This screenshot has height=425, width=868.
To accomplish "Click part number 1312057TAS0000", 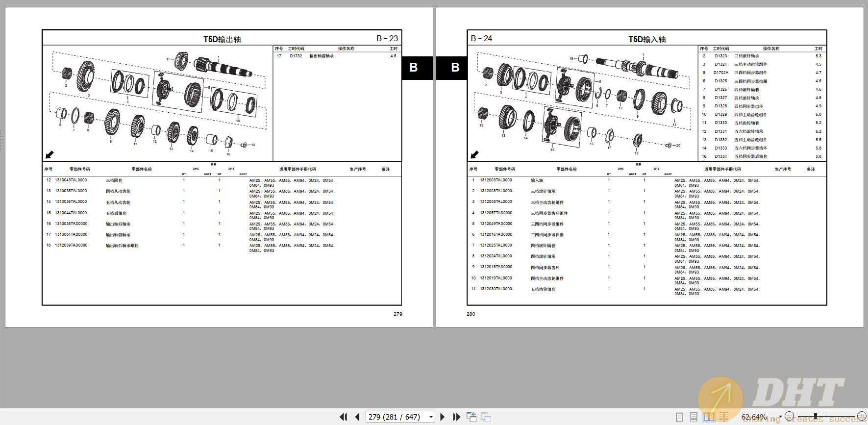I will click(496, 213).
